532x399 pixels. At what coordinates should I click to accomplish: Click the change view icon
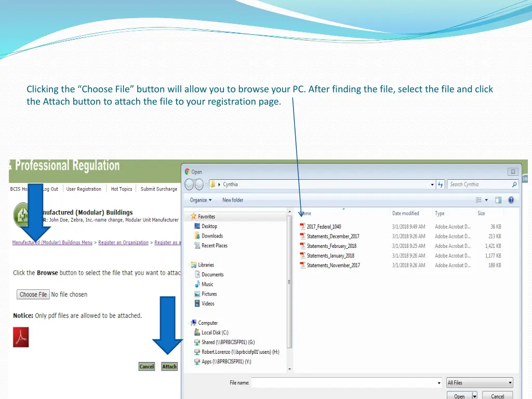[478, 200]
